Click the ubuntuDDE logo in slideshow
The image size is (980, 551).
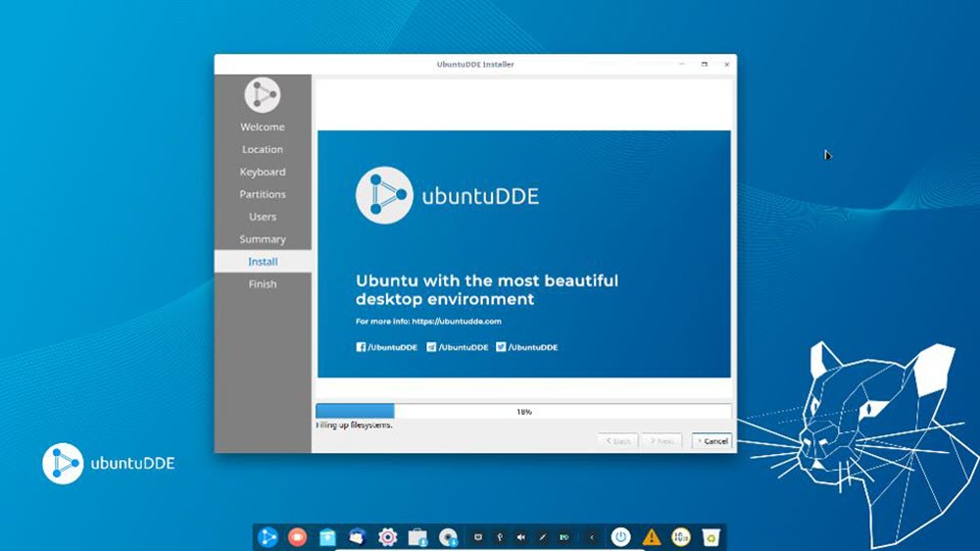(447, 195)
